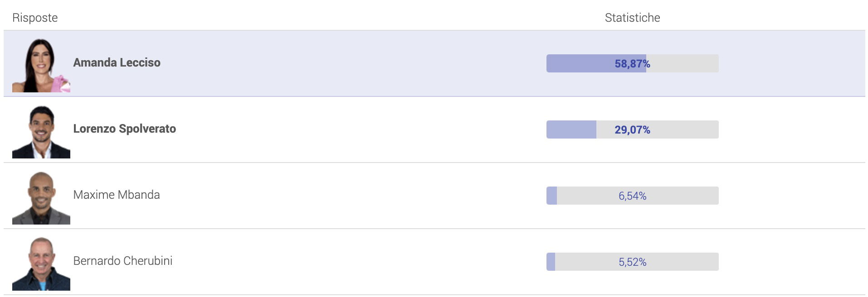Select the Amanda Lecciso name label

coord(117,62)
